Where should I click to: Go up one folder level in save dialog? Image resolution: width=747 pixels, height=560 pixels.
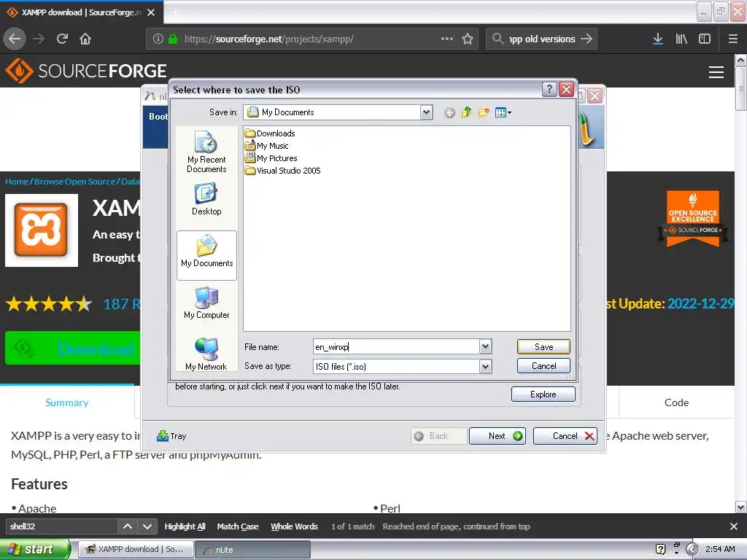(x=466, y=112)
